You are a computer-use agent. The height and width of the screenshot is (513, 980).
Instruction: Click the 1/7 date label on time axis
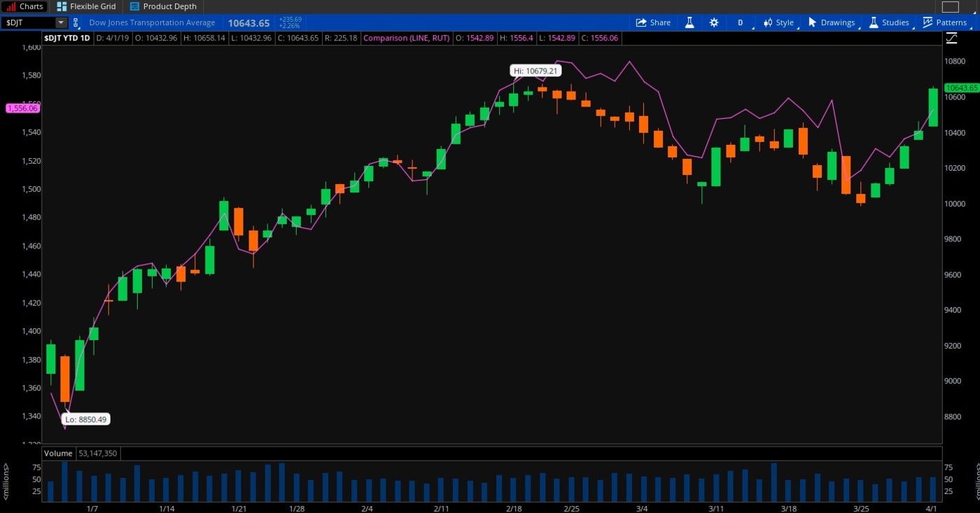92,508
